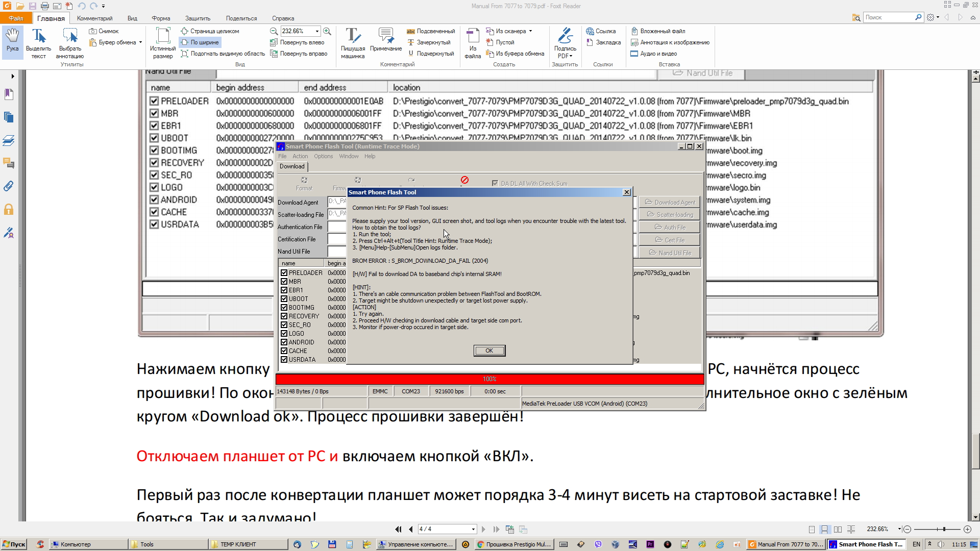This screenshot has height=551, width=980.
Task: Open the security lock panel in sidebar
Action: 9,209
